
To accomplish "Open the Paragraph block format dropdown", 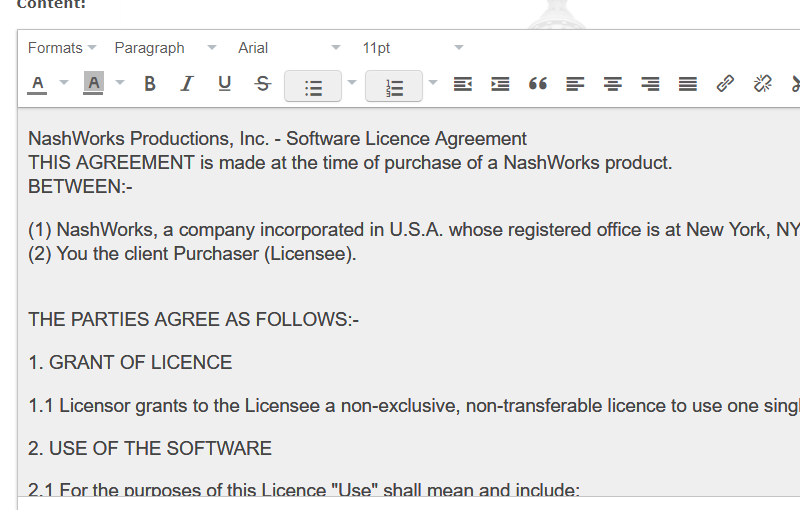I will pyautogui.click(x=165, y=48).
